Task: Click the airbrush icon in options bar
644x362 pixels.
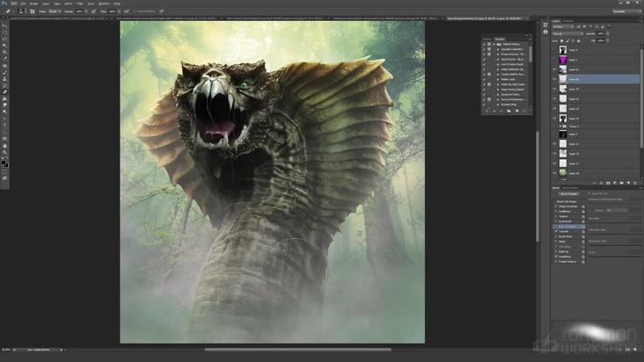Action: (126, 11)
